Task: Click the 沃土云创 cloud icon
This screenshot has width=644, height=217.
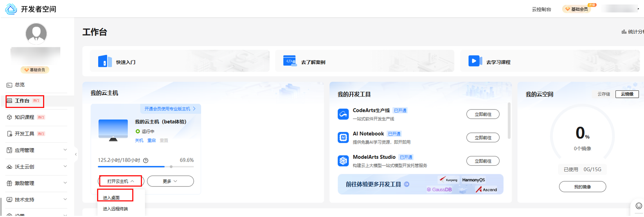Action: point(9,167)
